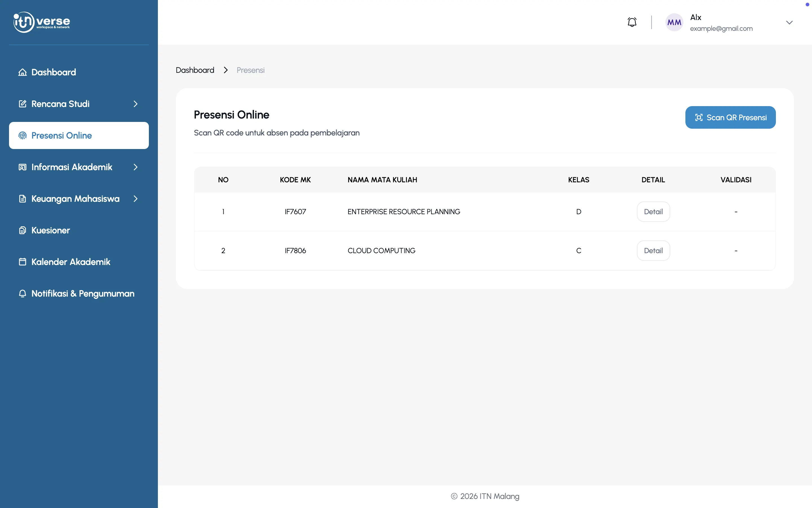Click the MM user avatar
Viewport: 812px width, 508px height.
674,22
